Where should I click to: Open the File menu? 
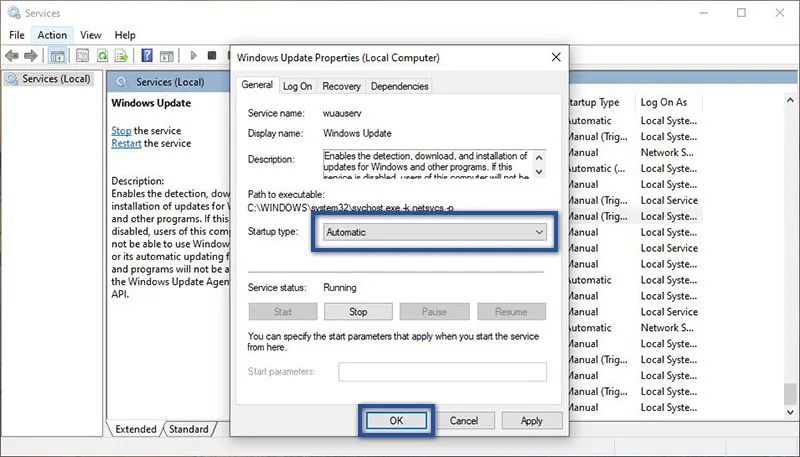tap(17, 35)
